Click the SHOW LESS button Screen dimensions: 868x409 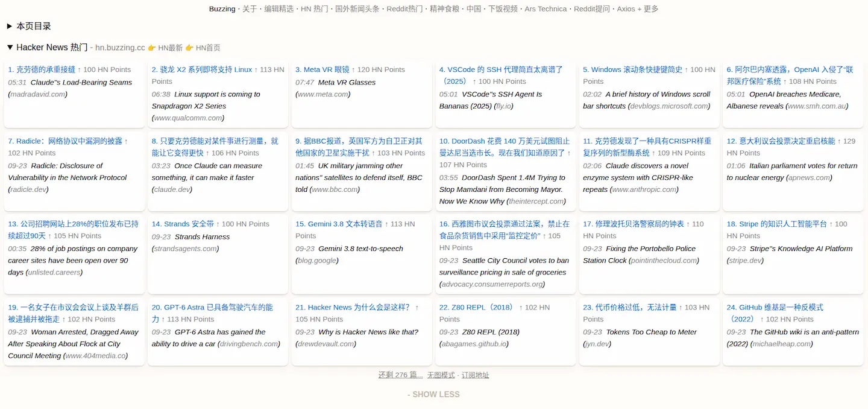pos(433,395)
